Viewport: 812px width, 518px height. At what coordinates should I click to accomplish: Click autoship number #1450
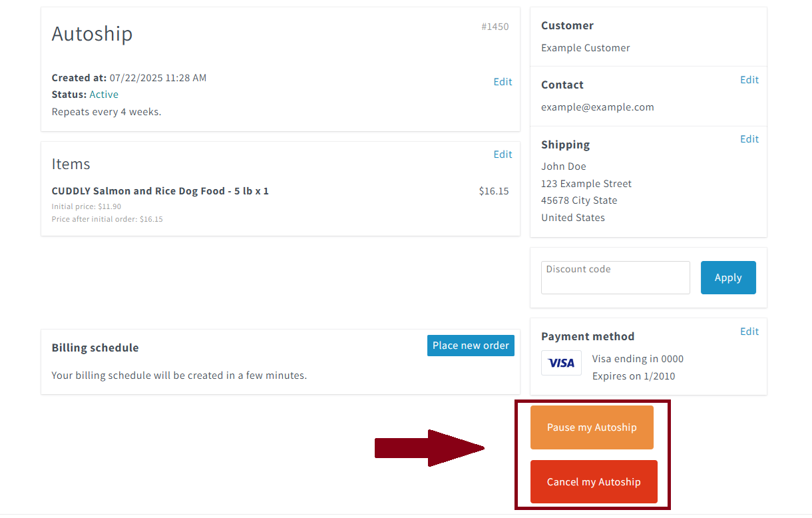[495, 27]
